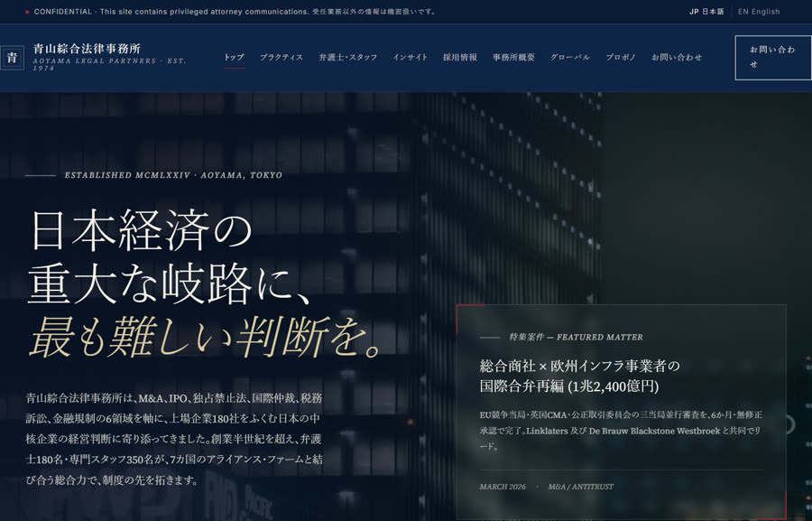
Task: Switch language to JP 日本語
Action: pyautogui.click(x=706, y=12)
